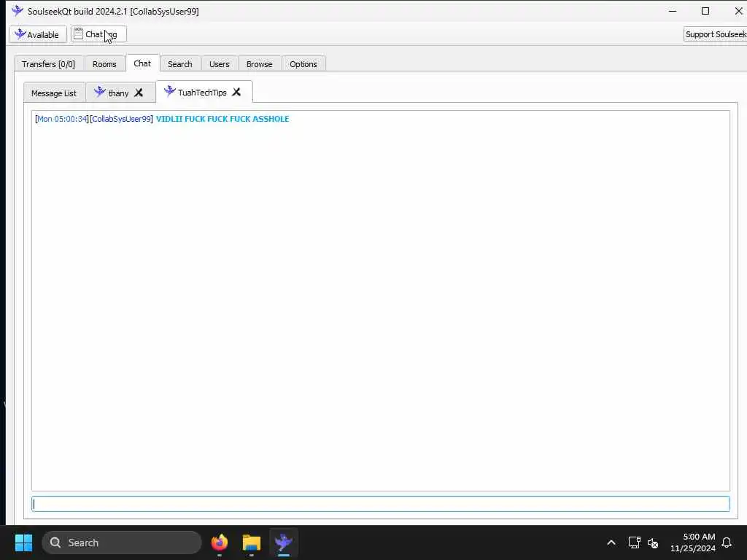
Task: Open File Explorer from the taskbar
Action: click(x=252, y=542)
